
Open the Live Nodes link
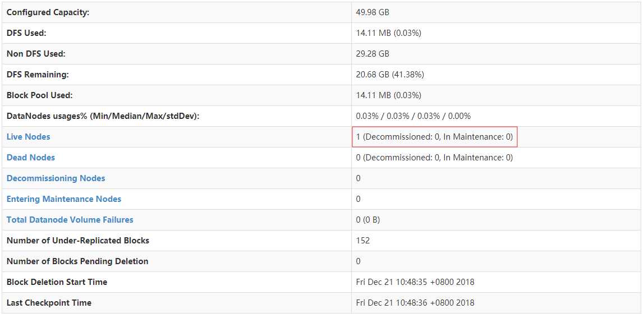28,137
